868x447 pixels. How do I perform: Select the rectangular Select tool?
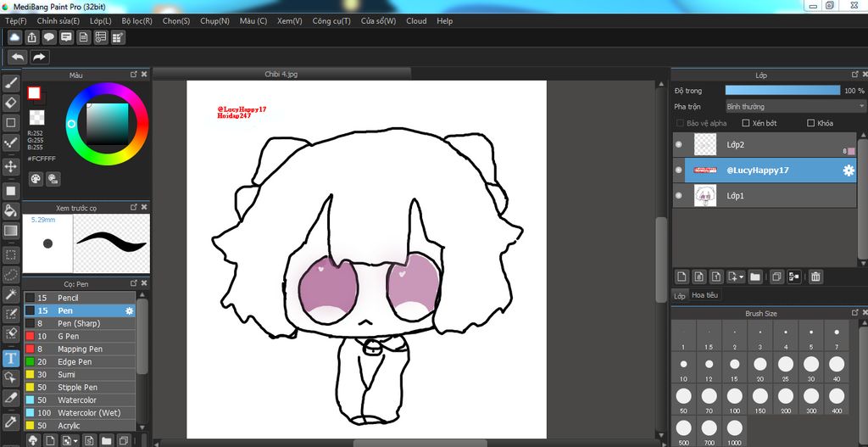(x=10, y=254)
